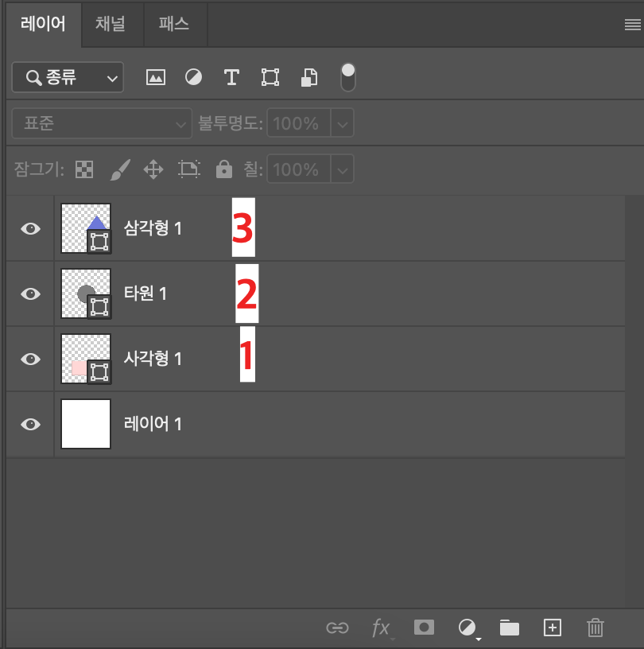Click the 사각형 1 layer thumbnail
This screenshot has height=649, width=644.
click(85, 358)
